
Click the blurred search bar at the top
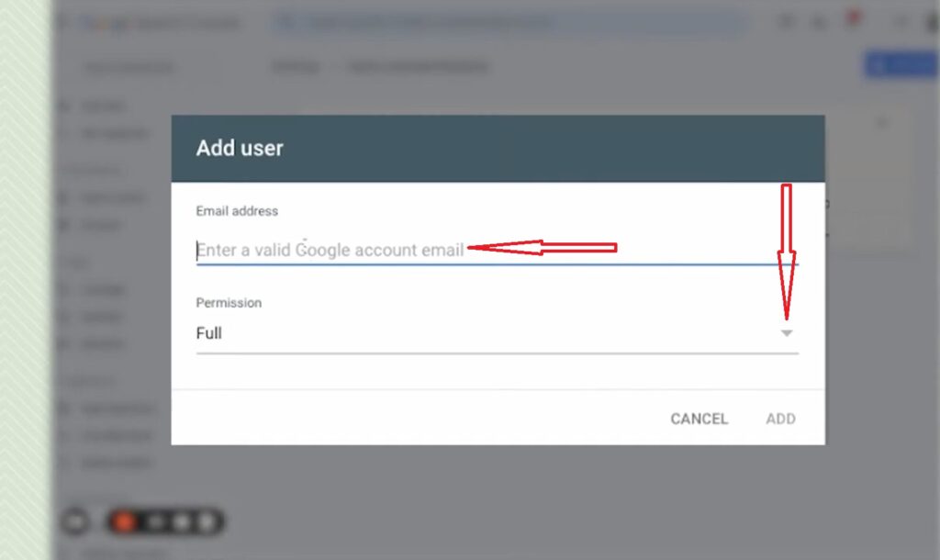509,23
